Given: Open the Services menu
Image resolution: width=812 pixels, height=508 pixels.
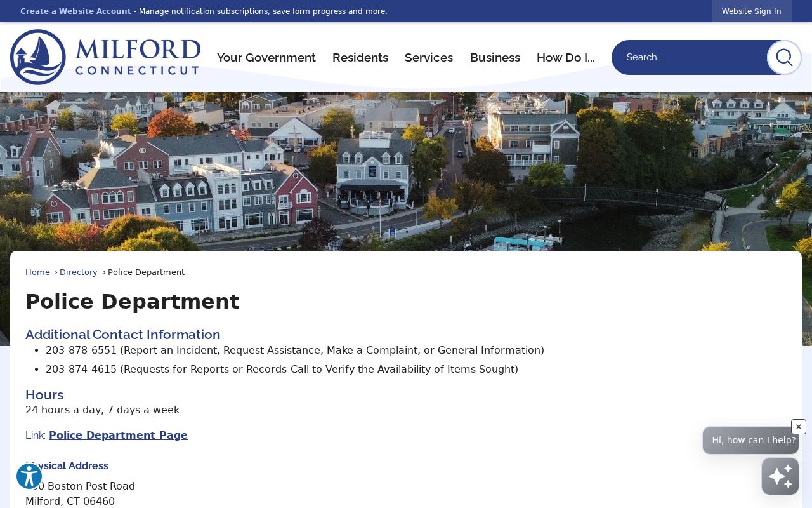Looking at the screenshot, I should [429, 57].
